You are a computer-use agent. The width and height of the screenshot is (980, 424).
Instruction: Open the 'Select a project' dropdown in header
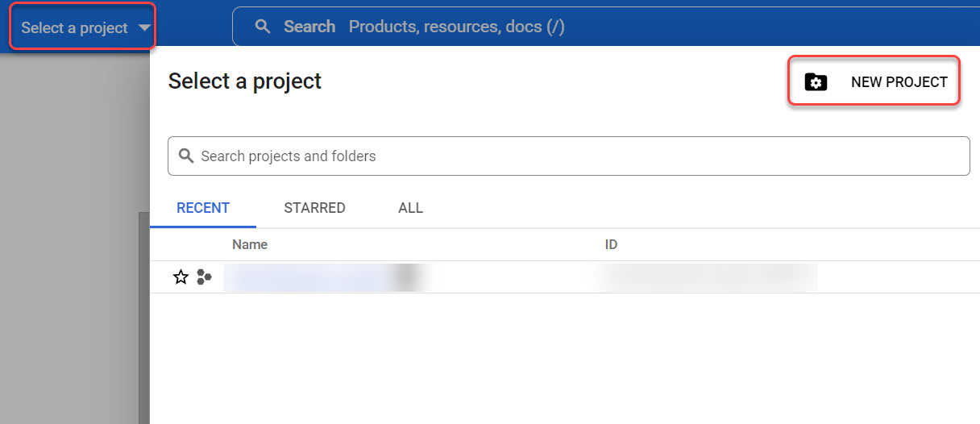click(x=75, y=27)
